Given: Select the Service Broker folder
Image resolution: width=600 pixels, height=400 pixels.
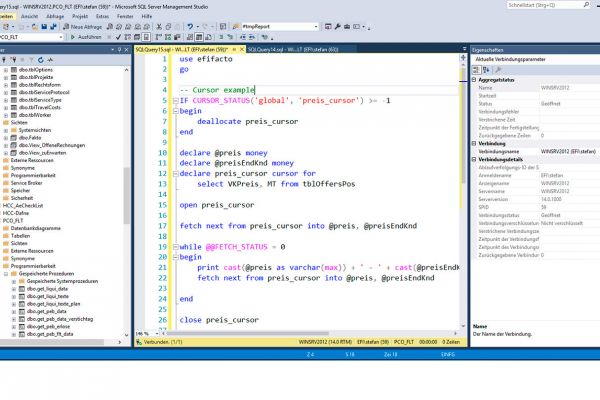Looking at the screenshot, I should tap(26, 183).
